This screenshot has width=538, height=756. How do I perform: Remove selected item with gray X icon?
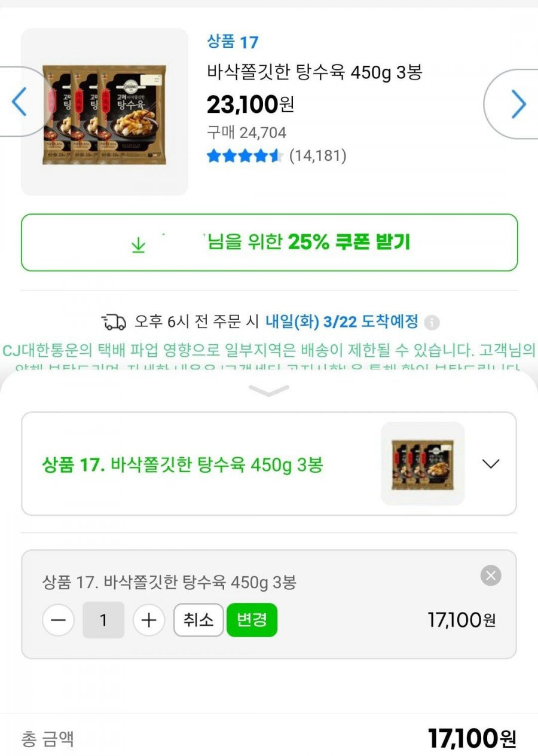[x=491, y=576]
